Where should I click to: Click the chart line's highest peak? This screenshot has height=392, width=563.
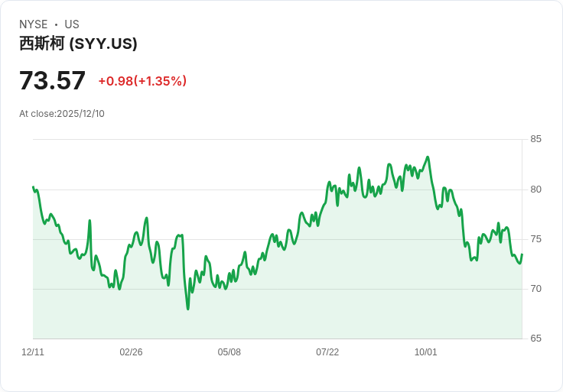click(428, 157)
